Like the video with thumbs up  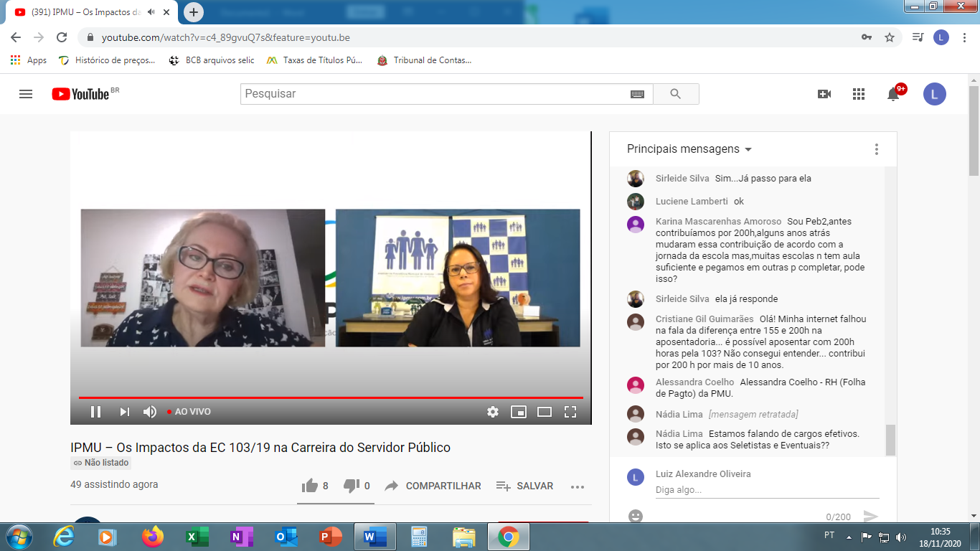[315, 486]
